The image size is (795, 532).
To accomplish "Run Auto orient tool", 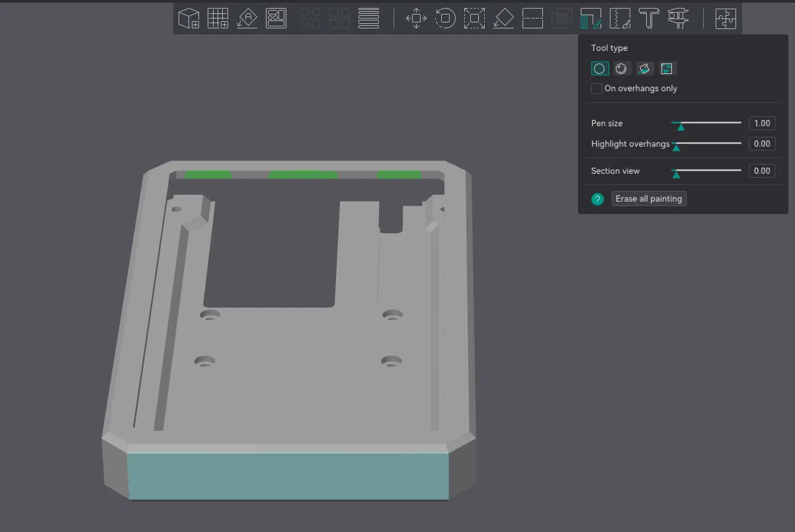I will pyautogui.click(x=247, y=18).
